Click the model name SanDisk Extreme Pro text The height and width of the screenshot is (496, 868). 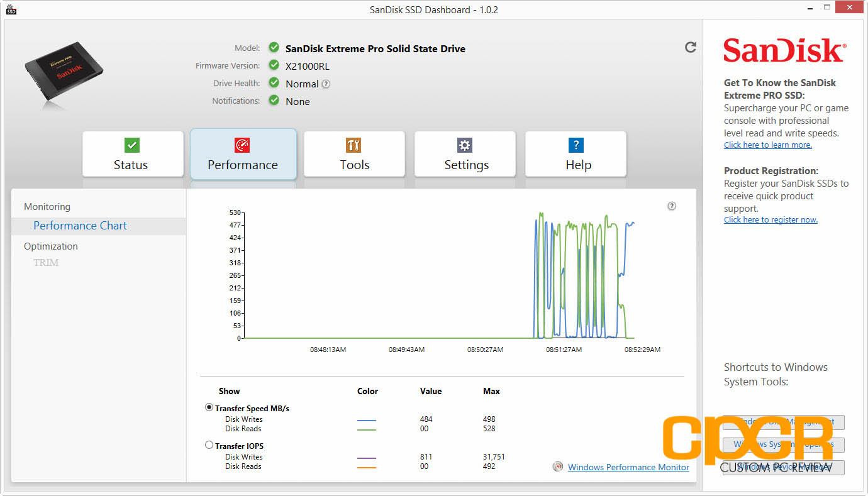(x=376, y=48)
